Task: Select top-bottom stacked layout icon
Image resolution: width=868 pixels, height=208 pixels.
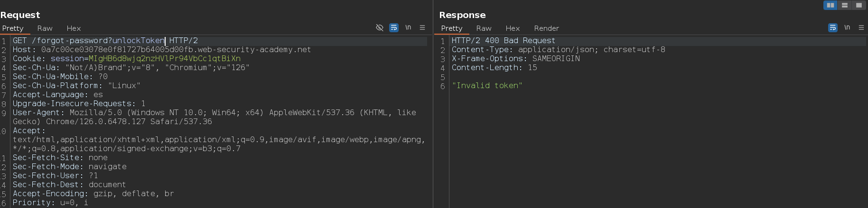Action: point(845,5)
